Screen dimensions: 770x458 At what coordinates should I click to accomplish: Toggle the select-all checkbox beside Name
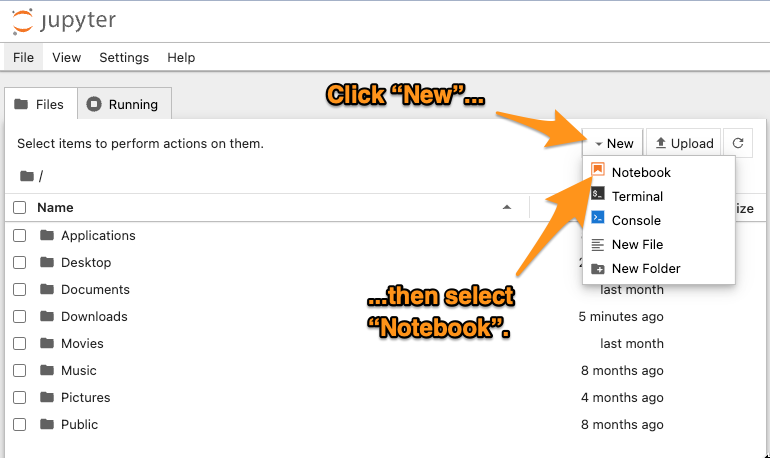pyautogui.click(x=20, y=208)
